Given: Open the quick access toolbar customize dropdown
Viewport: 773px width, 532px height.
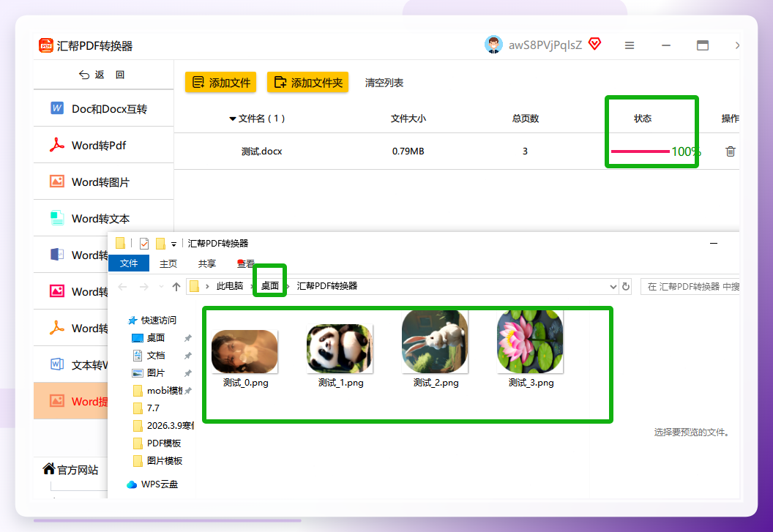Looking at the screenshot, I should tap(173, 244).
